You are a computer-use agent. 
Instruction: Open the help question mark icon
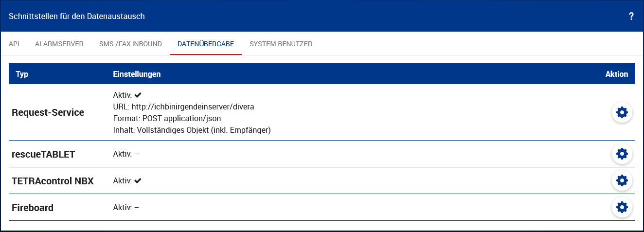pos(631,16)
